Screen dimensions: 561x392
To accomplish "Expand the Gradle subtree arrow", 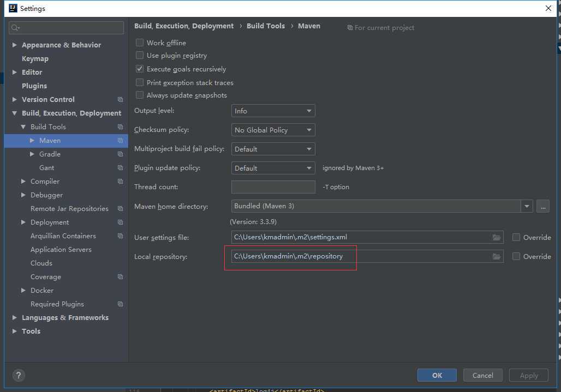I will coord(32,154).
